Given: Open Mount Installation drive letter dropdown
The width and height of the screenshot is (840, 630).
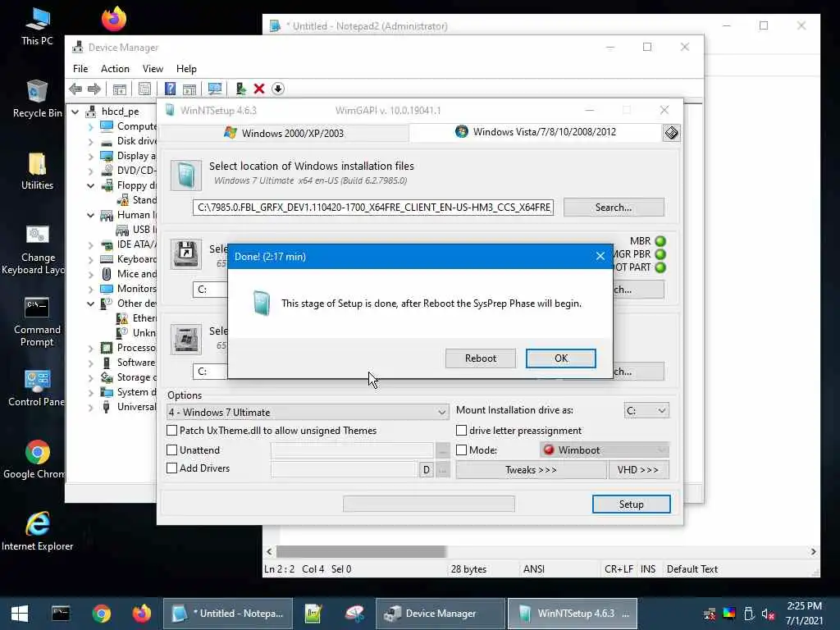Looking at the screenshot, I should (646, 410).
